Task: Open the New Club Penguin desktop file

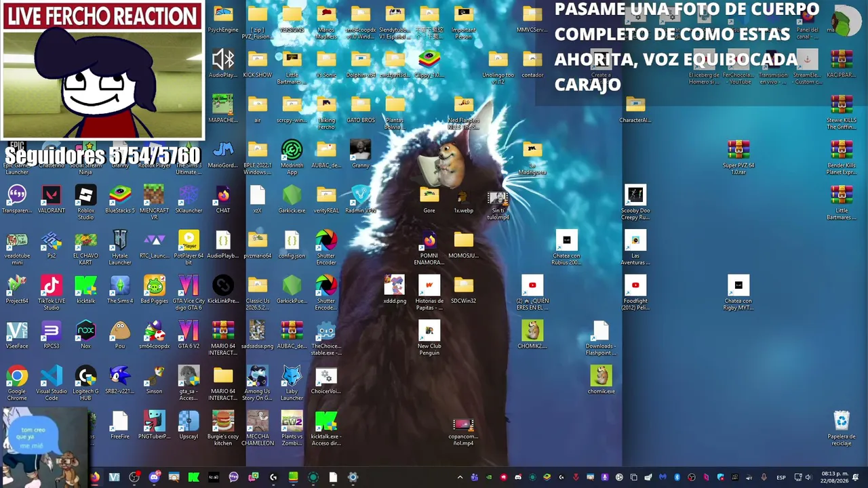Action: [x=429, y=338]
